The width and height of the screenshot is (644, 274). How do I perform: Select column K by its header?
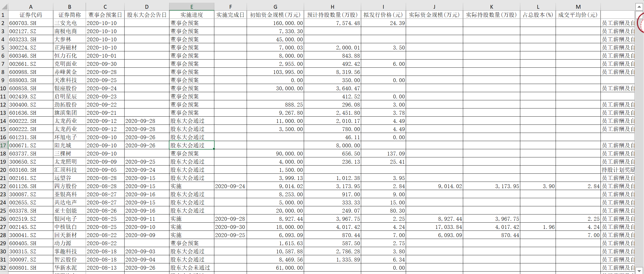(x=492, y=7)
